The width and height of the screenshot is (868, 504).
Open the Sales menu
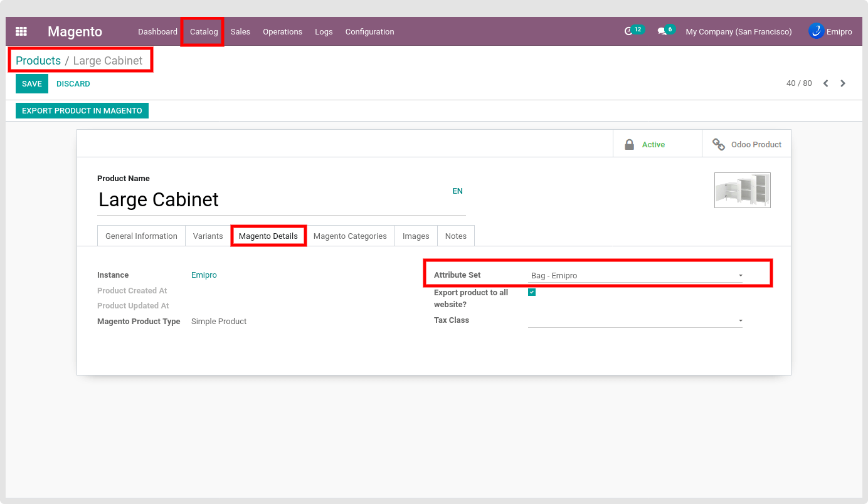[240, 31]
